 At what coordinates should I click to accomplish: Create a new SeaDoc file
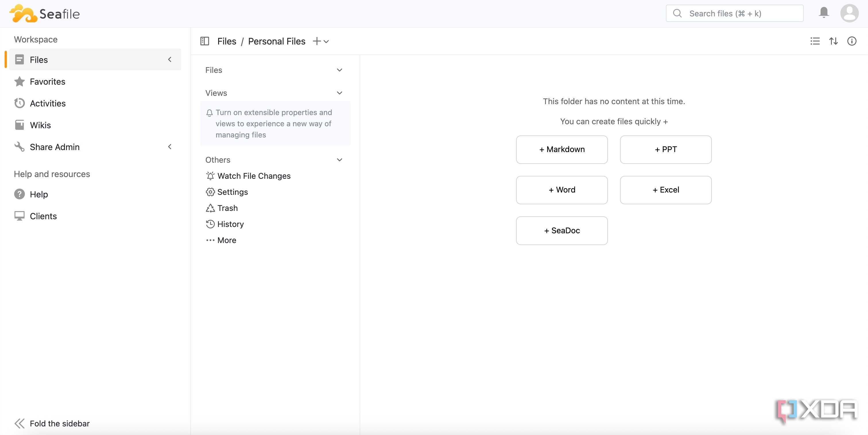tap(562, 230)
